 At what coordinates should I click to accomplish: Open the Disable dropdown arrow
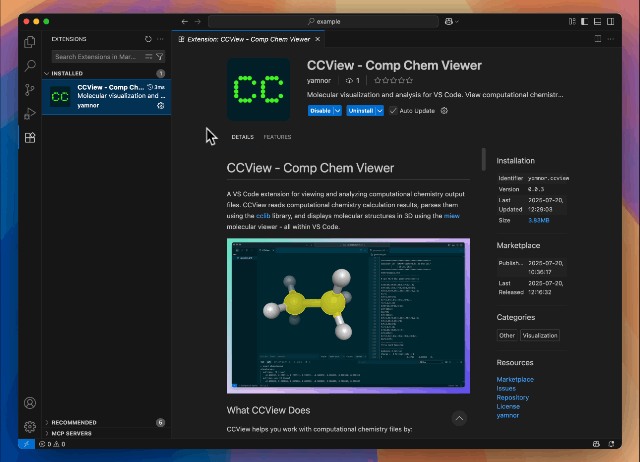338,111
